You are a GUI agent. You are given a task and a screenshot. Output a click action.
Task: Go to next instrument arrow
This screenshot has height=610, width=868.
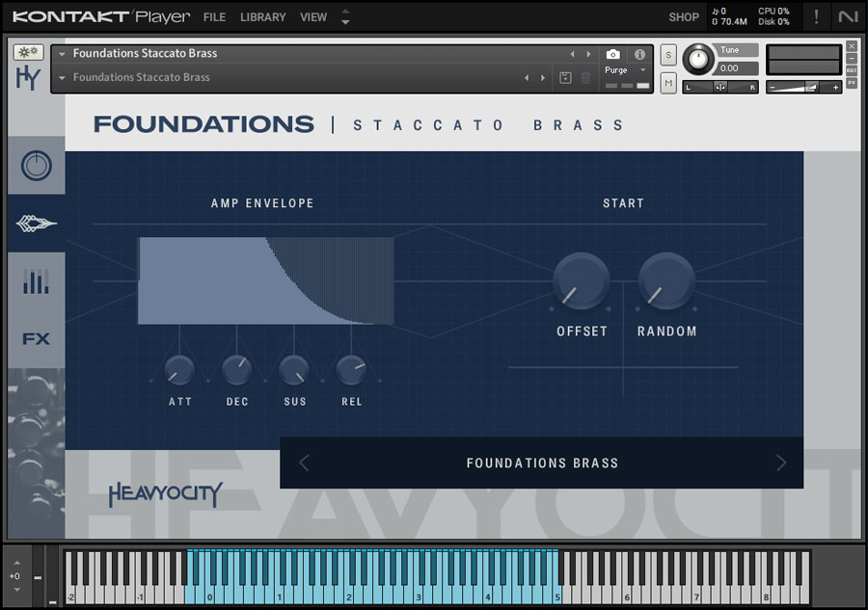click(x=588, y=54)
